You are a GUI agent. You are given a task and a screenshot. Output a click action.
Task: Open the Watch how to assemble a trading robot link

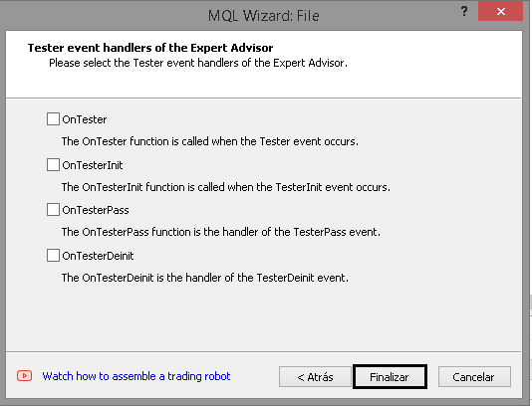[136, 376]
